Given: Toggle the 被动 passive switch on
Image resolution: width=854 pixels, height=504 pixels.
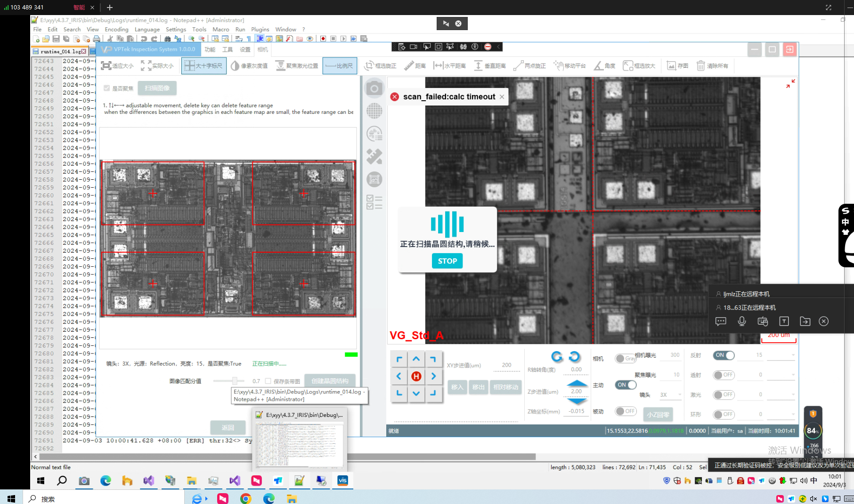Looking at the screenshot, I should [x=626, y=411].
